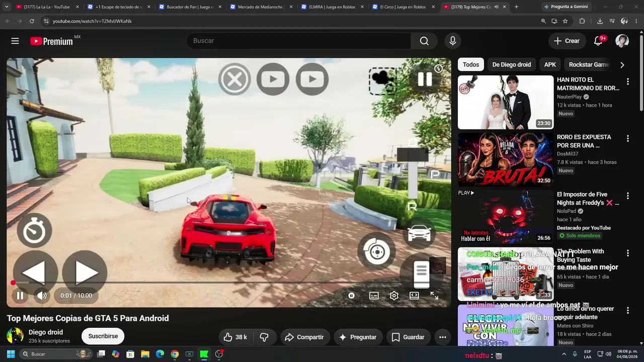The width and height of the screenshot is (644, 362).
Task: Like the video with thumbs up
Action: tap(235, 337)
